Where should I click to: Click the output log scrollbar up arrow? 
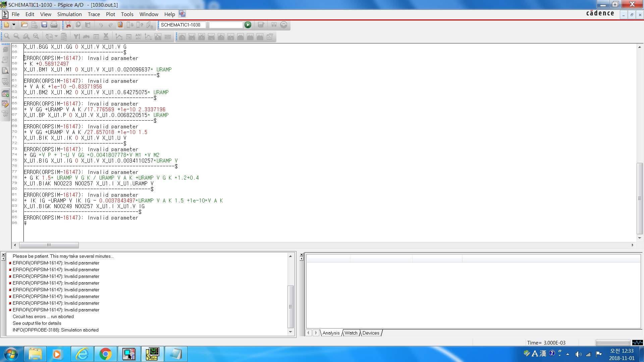290,256
